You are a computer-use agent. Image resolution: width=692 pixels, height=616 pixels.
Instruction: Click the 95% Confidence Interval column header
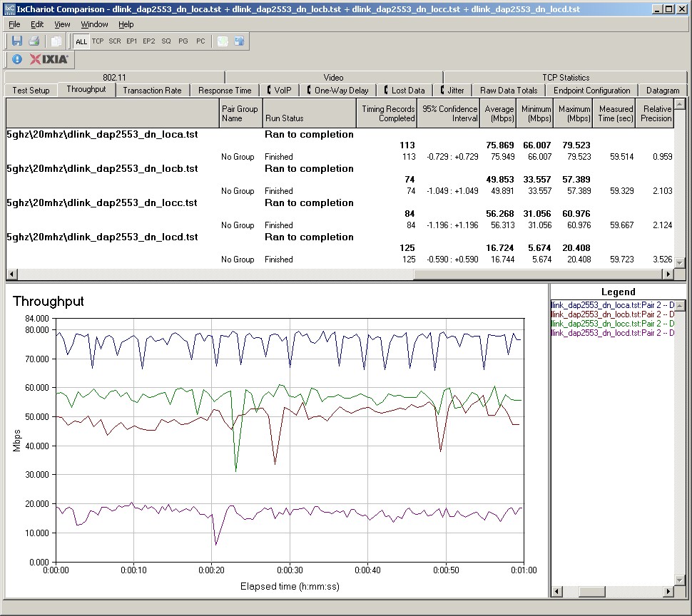pos(449,113)
